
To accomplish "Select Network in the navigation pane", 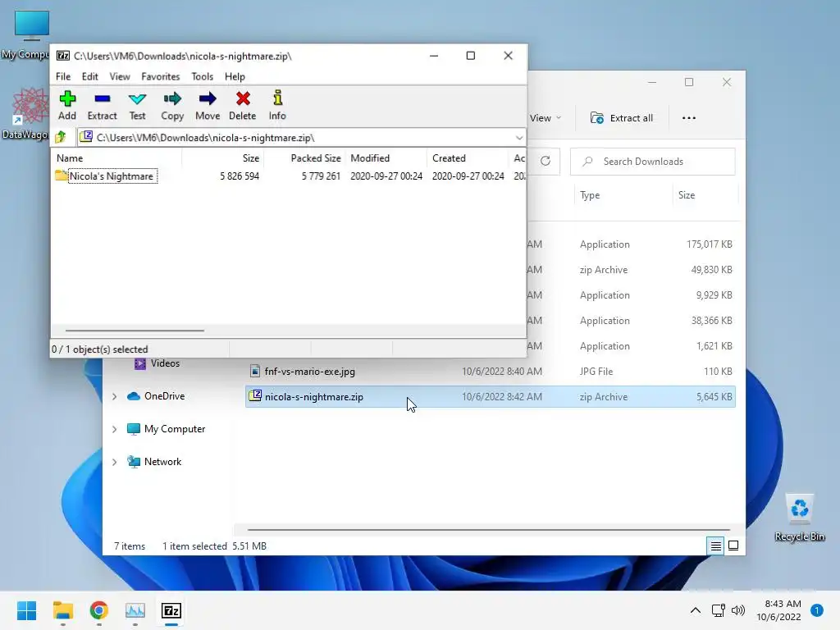I will pyautogui.click(x=162, y=461).
